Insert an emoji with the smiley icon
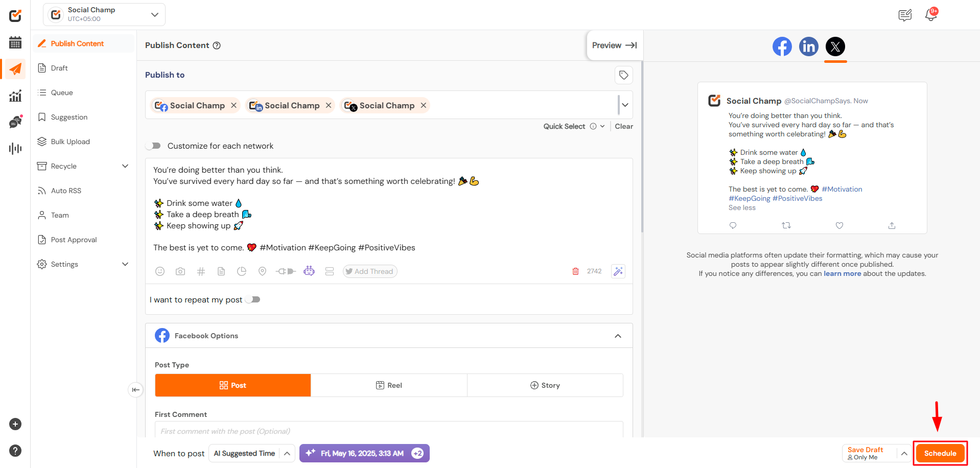The height and width of the screenshot is (468, 980). click(x=160, y=271)
